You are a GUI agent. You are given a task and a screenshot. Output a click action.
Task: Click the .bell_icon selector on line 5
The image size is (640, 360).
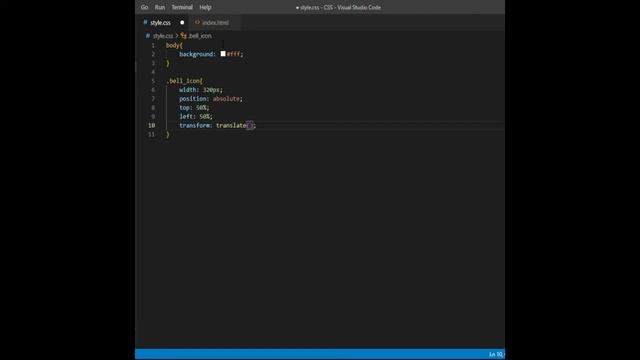tap(183, 81)
